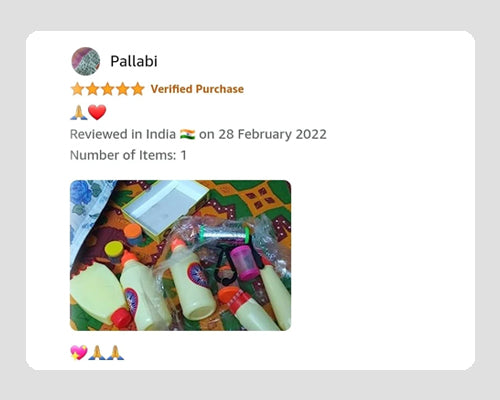Click the red heart emoji in title
The width and height of the screenshot is (500, 400).
click(x=97, y=112)
